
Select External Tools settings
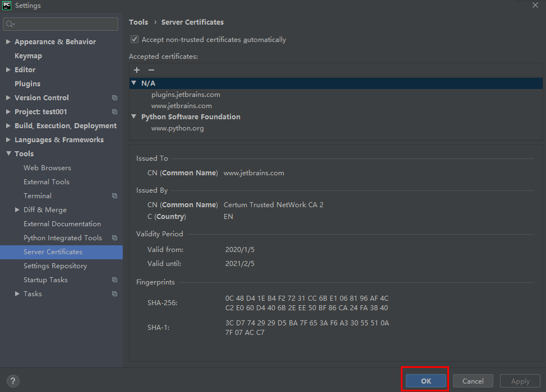point(47,182)
